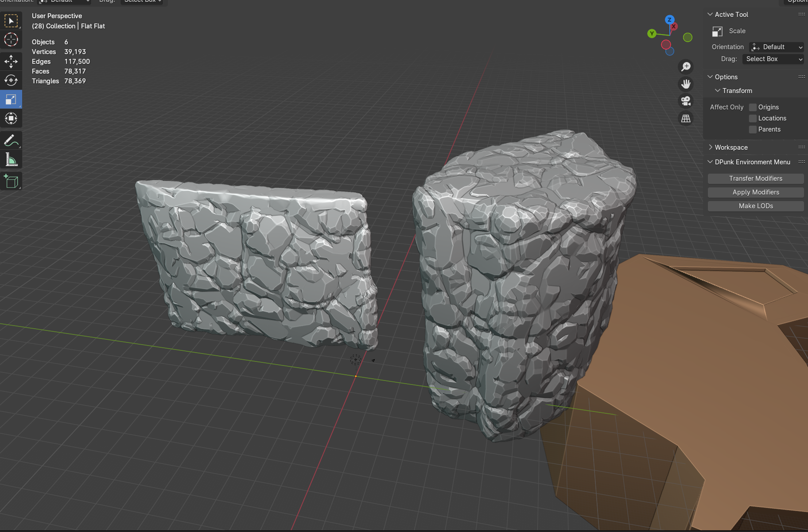Image resolution: width=808 pixels, height=532 pixels.
Task: Click the Faces 78,317 statistic
Action: pos(59,72)
